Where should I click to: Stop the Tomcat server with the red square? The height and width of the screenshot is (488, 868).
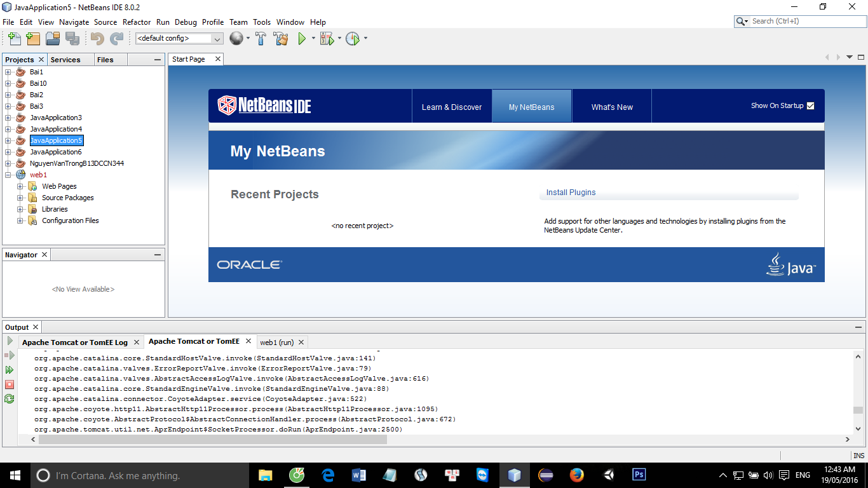tap(9, 384)
